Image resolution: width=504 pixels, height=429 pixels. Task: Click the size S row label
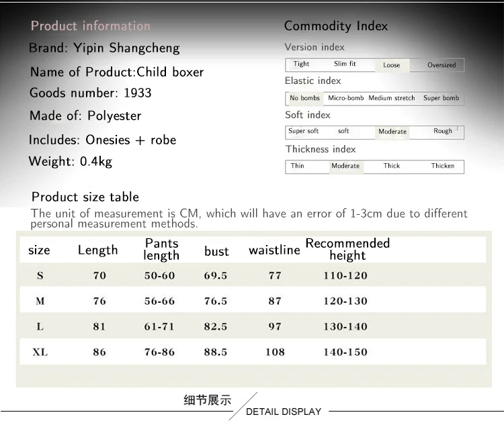[40, 275]
